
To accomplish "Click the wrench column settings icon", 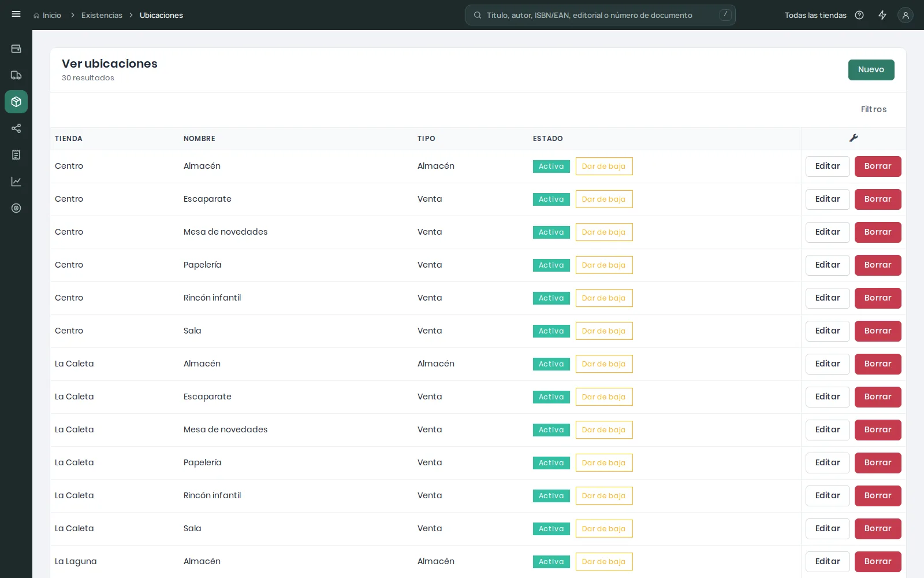I will (854, 138).
